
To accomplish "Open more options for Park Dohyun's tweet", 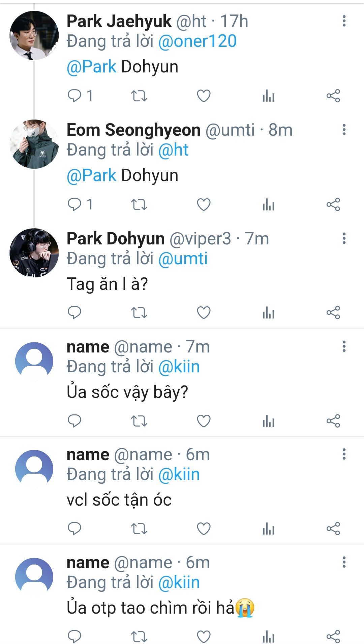I will pyautogui.click(x=344, y=238).
